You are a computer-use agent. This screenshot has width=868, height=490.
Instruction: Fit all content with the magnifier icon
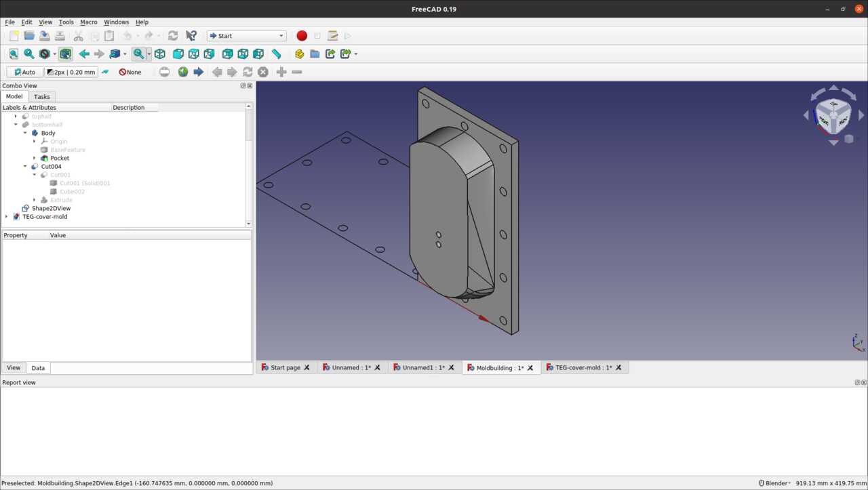coord(14,54)
